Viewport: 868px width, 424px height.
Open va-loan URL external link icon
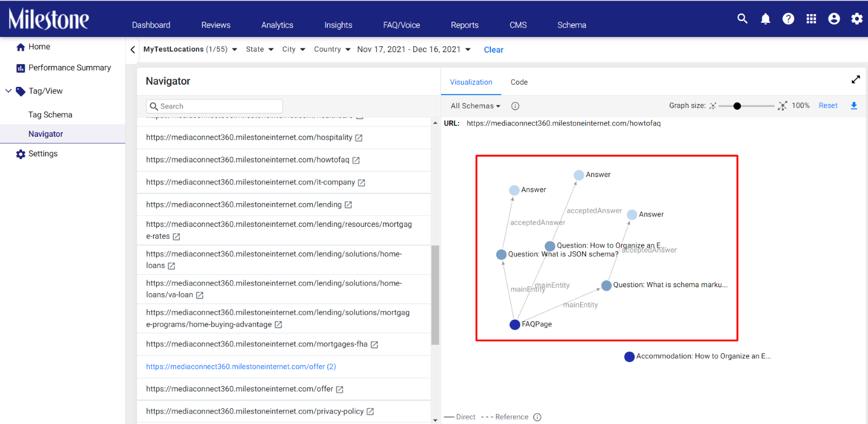point(200,295)
